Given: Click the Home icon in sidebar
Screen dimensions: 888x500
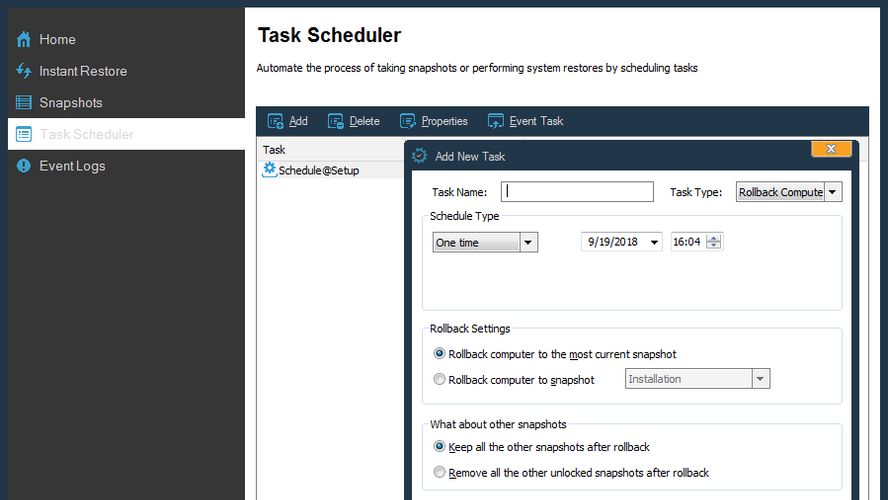Looking at the screenshot, I should (24, 40).
